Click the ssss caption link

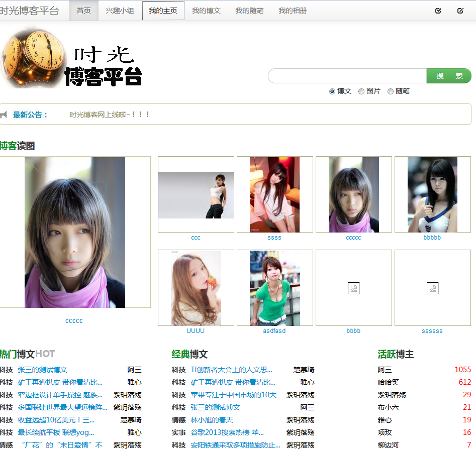coord(274,238)
